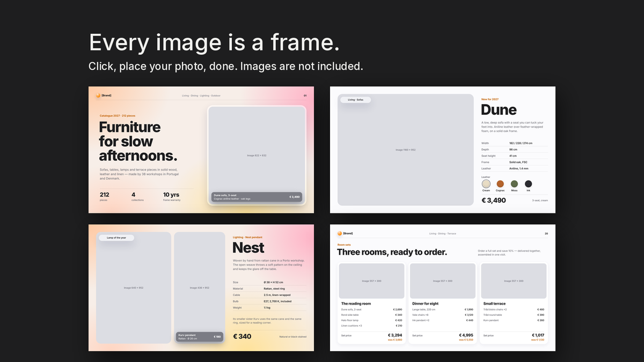Click the 'Room sets' label
Image resolution: width=644 pixels, height=362 pixels.
(344, 245)
